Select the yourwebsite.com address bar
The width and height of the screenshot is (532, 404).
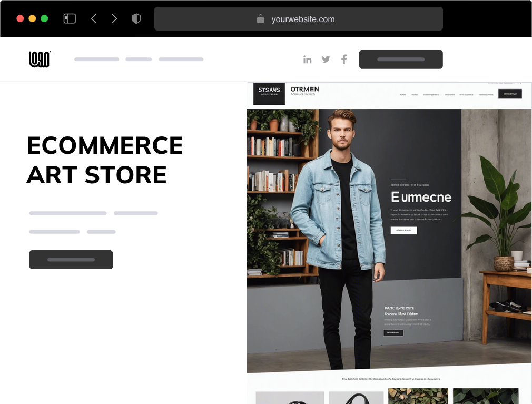click(x=299, y=18)
